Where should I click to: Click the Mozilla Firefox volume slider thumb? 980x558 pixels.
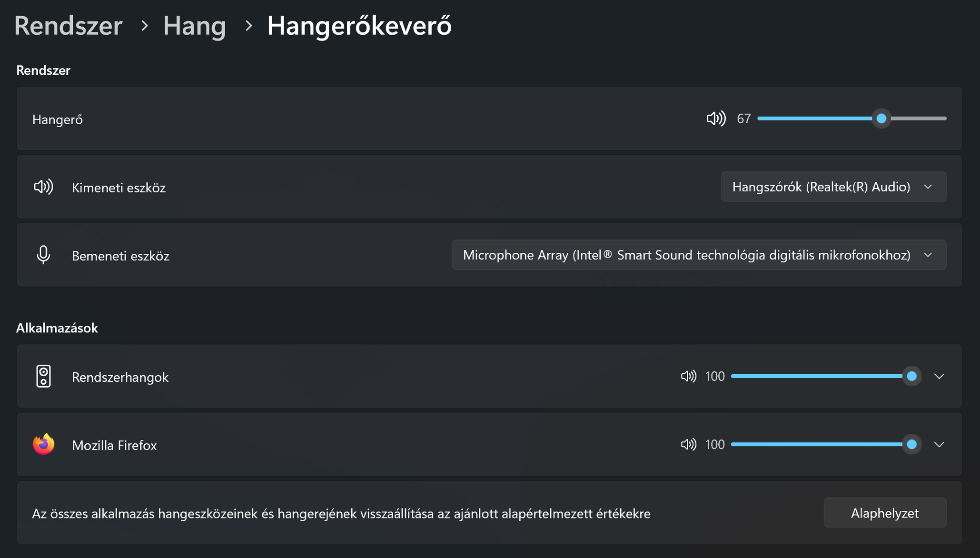click(912, 445)
